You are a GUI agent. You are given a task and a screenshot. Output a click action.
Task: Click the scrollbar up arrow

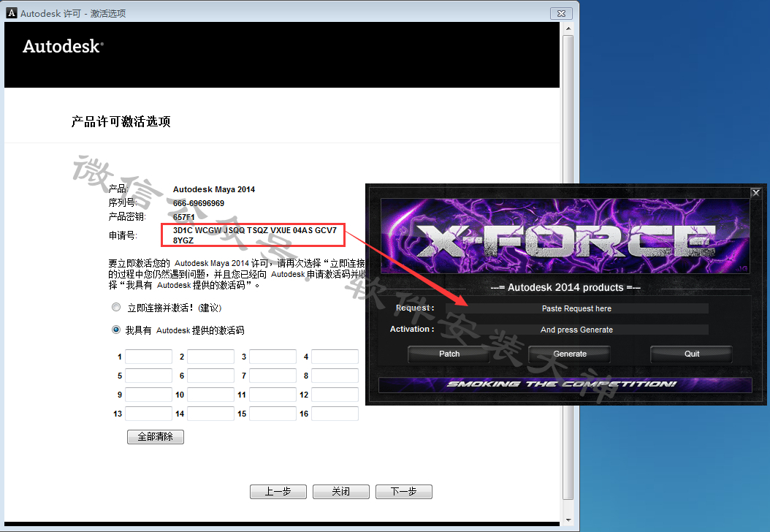pyautogui.click(x=568, y=28)
